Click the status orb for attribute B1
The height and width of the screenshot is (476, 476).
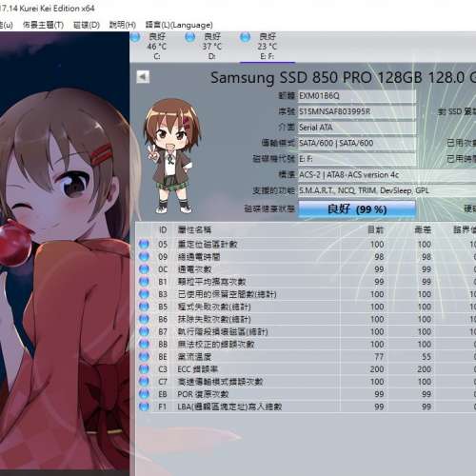pyautogui.click(x=144, y=282)
